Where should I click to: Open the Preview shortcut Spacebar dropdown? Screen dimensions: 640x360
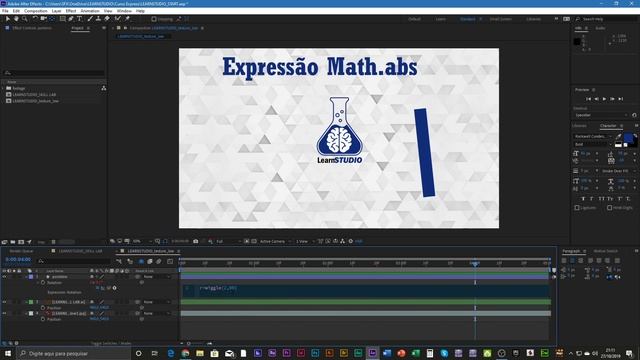coord(601,115)
